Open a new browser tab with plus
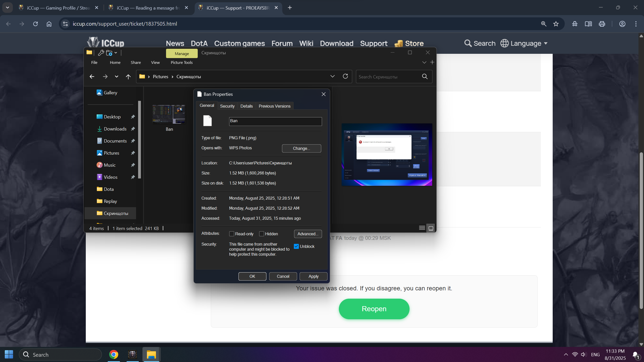 click(x=290, y=8)
